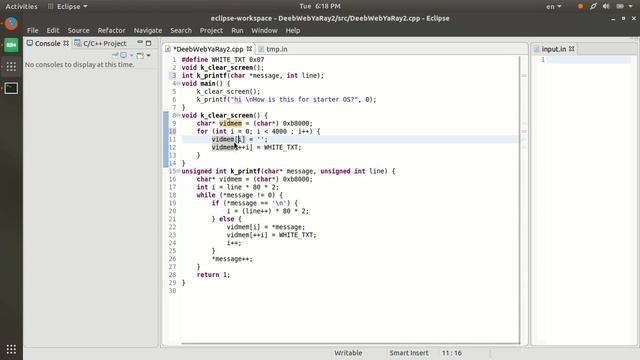Launch Firefox from the dock
Image resolution: width=640 pixels, height=360 pixels.
(11, 24)
